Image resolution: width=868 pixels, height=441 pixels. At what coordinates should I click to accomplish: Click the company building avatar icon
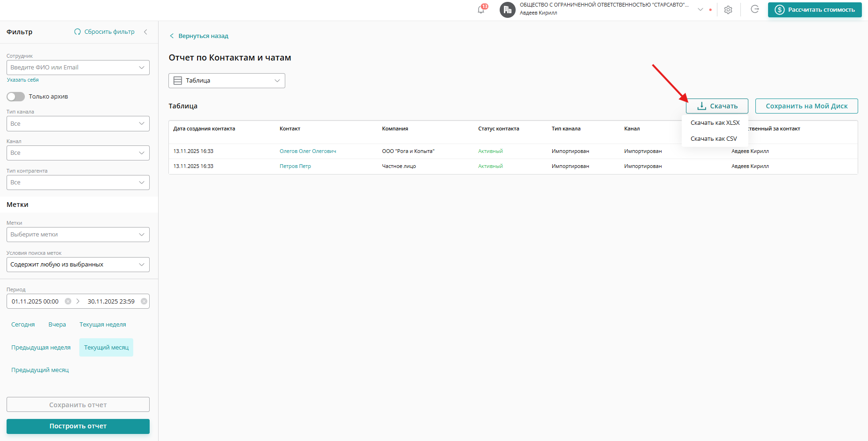pos(508,10)
